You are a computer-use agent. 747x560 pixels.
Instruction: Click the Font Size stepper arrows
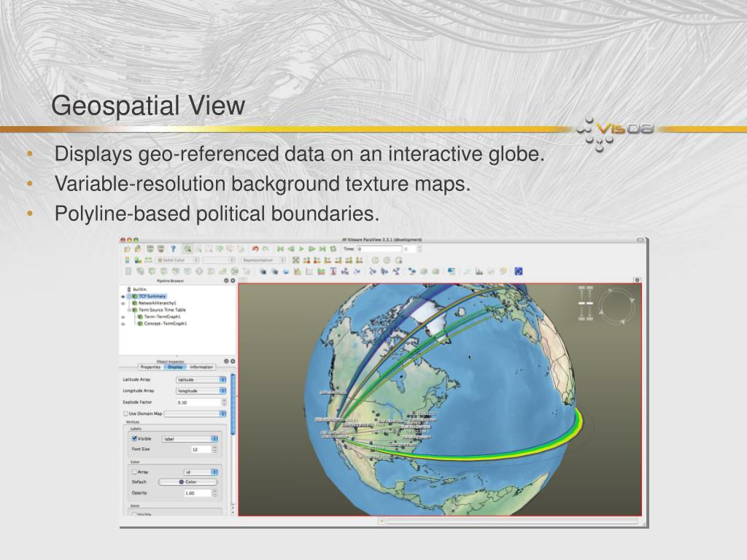(x=215, y=449)
